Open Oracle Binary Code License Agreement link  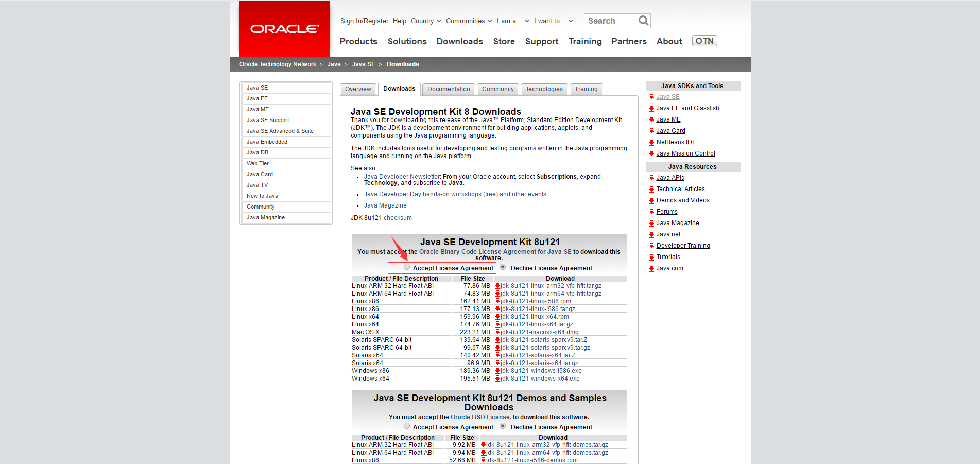[x=495, y=252]
